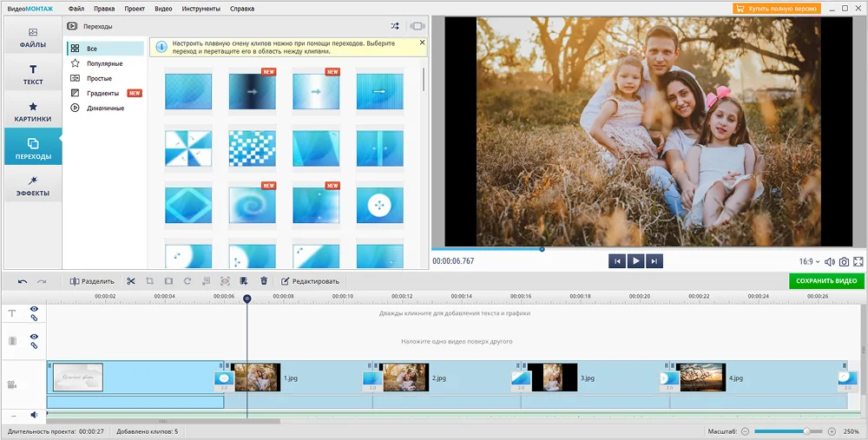Screen dimensions: 868x440
Task: Switch to the ЭФФЕКТЫ sidebar tab
Action: tap(32, 185)
